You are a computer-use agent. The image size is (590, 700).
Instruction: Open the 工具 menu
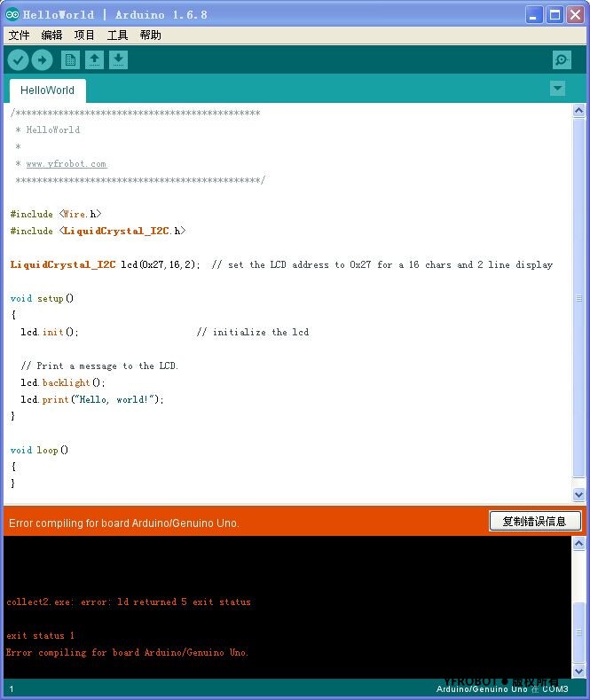coord(117,35)
